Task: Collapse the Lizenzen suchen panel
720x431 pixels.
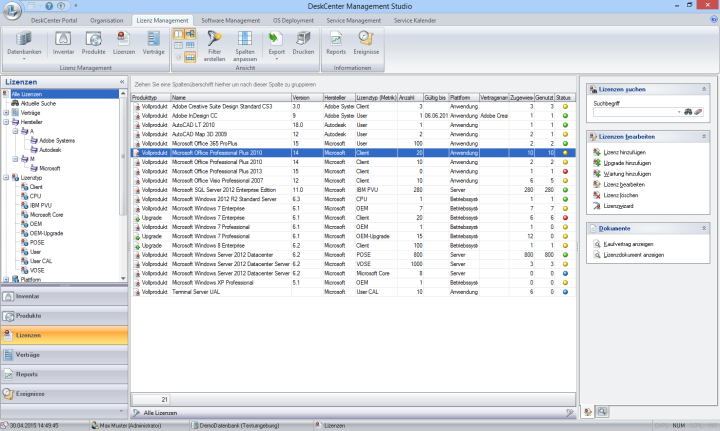Action: 703,89
